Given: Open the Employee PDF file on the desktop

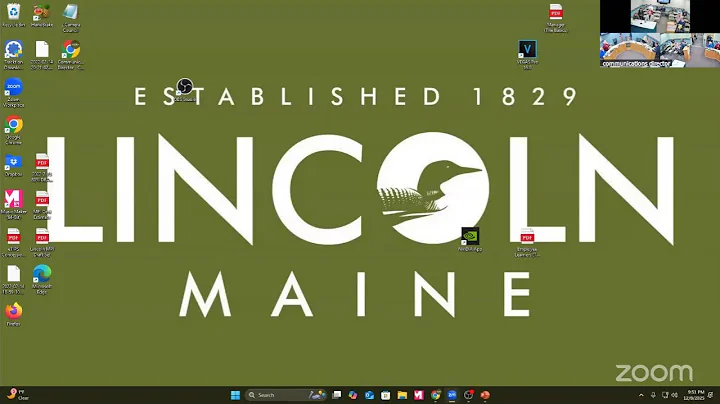Looking at the screenshot, I should (527, 242).
